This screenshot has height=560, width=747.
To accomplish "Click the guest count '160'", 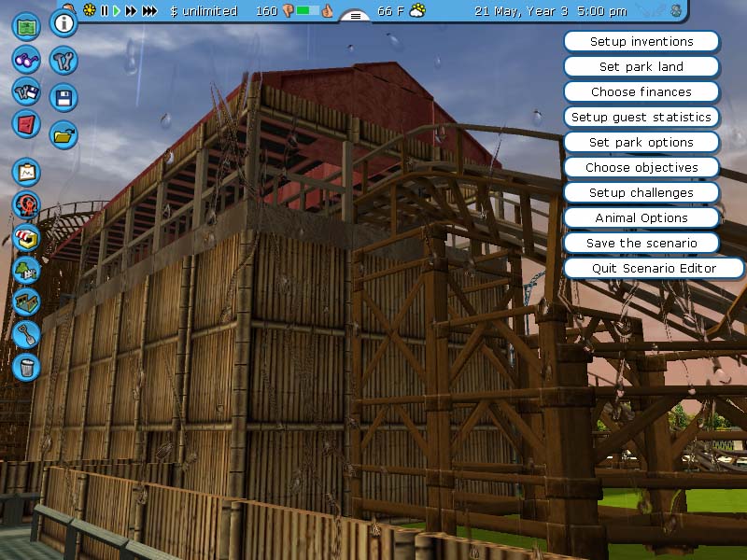I will point(267,11).
